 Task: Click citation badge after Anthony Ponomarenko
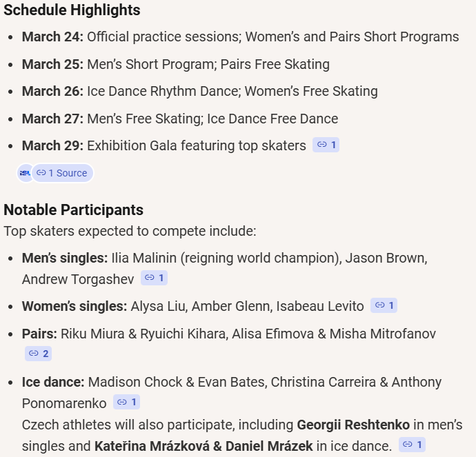[x=127, y=402]
